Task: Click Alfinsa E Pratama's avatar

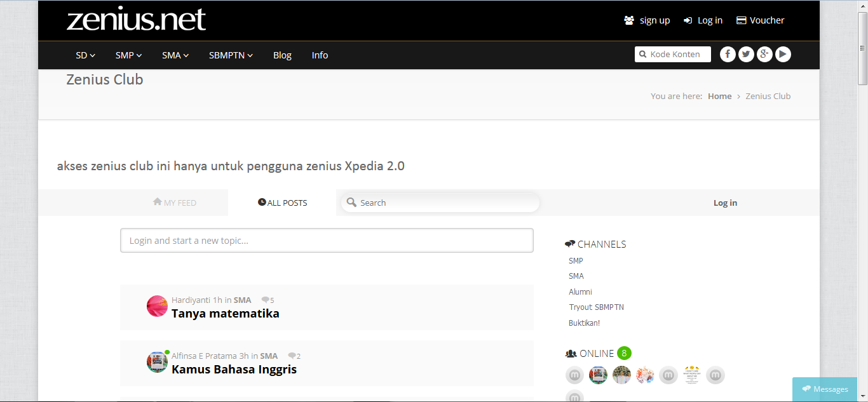Action: coord(157,362)
